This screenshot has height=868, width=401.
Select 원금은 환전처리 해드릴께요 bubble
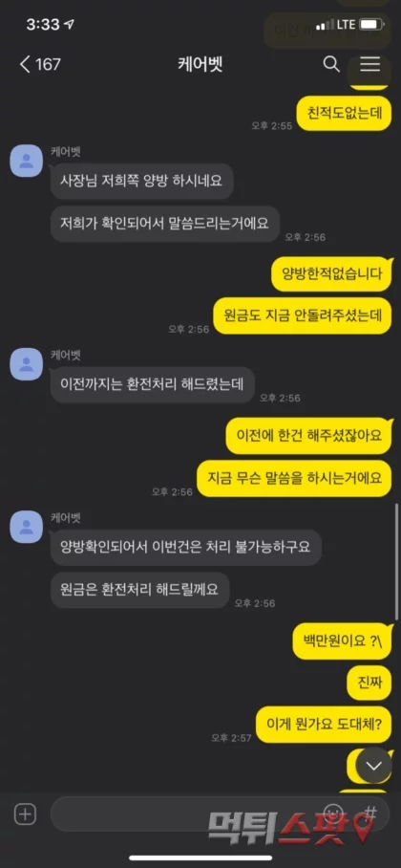(x=139, y=590)
